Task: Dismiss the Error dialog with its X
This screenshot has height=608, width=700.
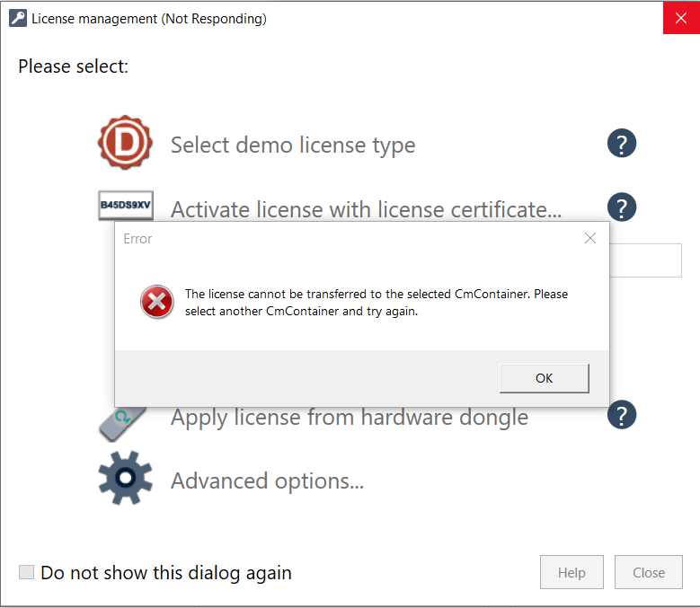Action: pos(590,238)
